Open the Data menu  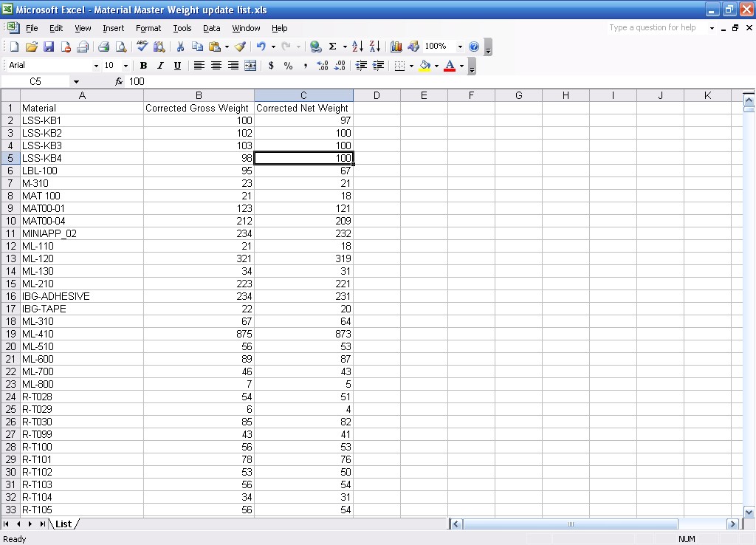click(211, 28)
